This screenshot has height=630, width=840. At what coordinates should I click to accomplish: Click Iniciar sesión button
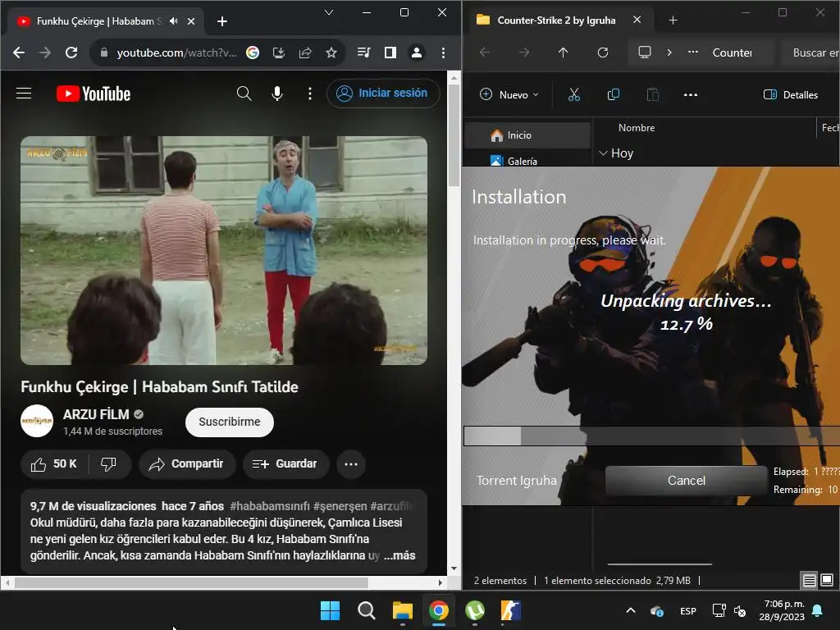tap(383, 94)
